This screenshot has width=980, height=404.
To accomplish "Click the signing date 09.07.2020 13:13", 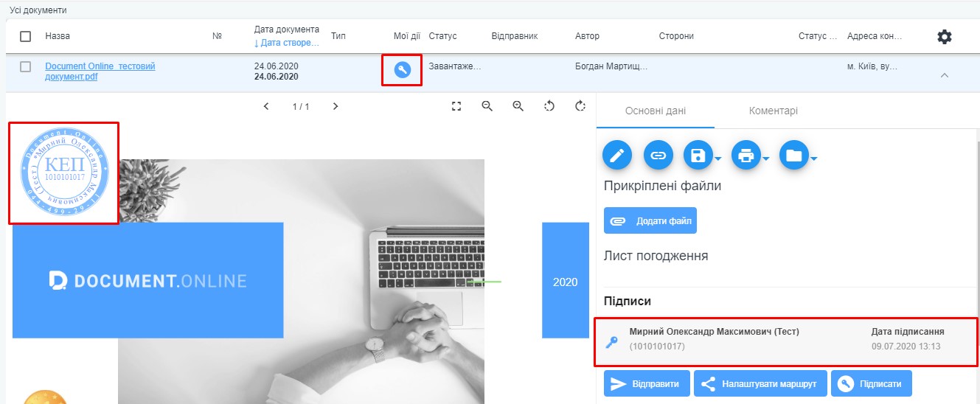I will click(x=906, y=346).
